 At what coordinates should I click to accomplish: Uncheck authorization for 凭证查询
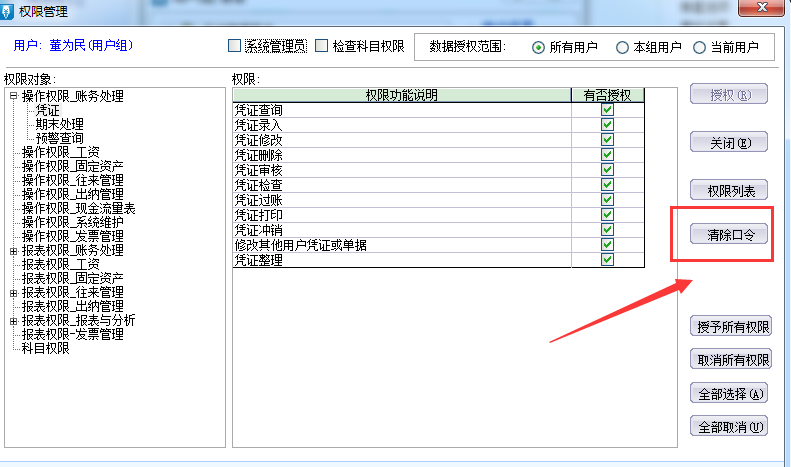click(607, 110)
